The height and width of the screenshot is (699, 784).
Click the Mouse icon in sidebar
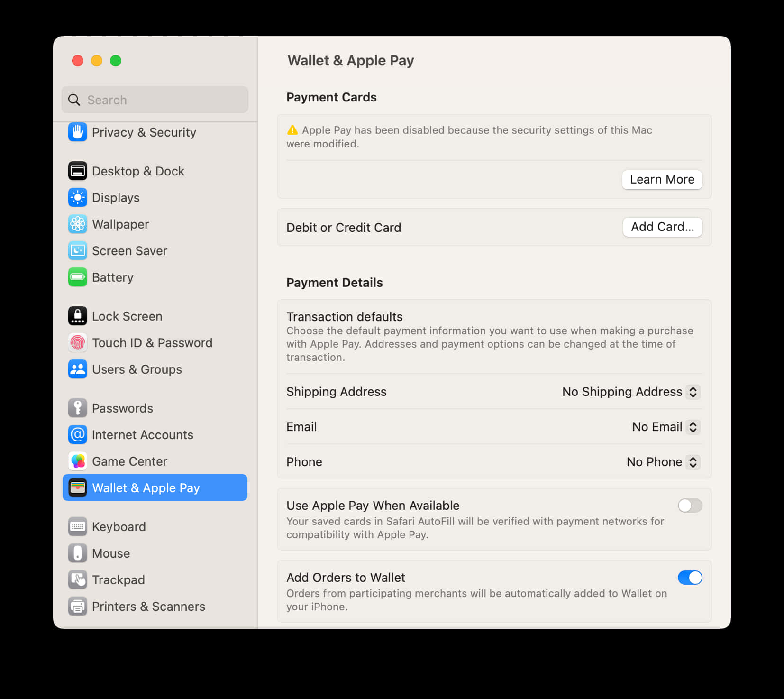pos(78,553)
